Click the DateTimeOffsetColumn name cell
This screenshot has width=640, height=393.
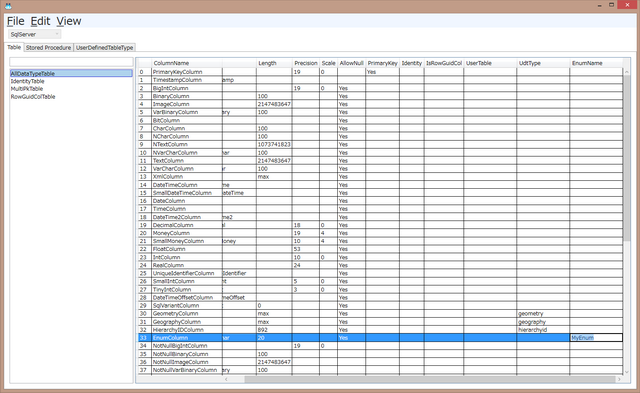[x=187, y=298]
